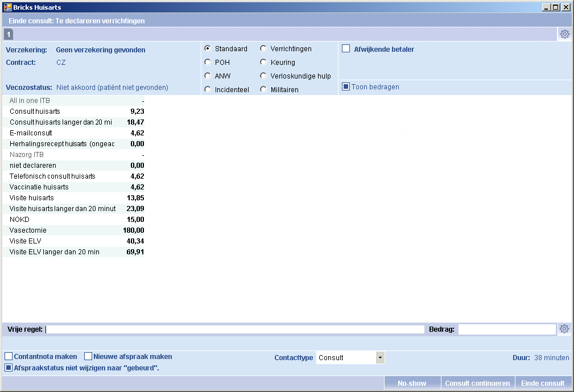Choose the Militairen radio option
This screenshot has height=392, width=574.
(263, 89)
